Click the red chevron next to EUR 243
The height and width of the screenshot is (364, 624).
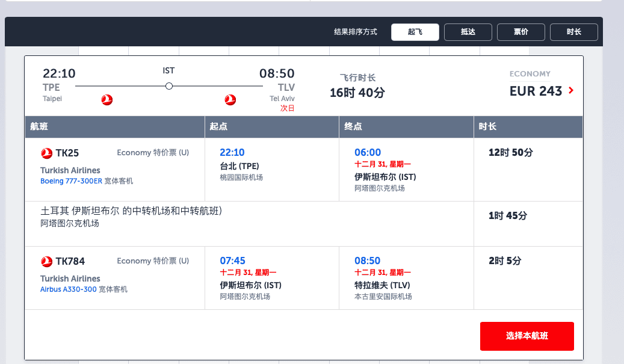click(x=571, y=90)
